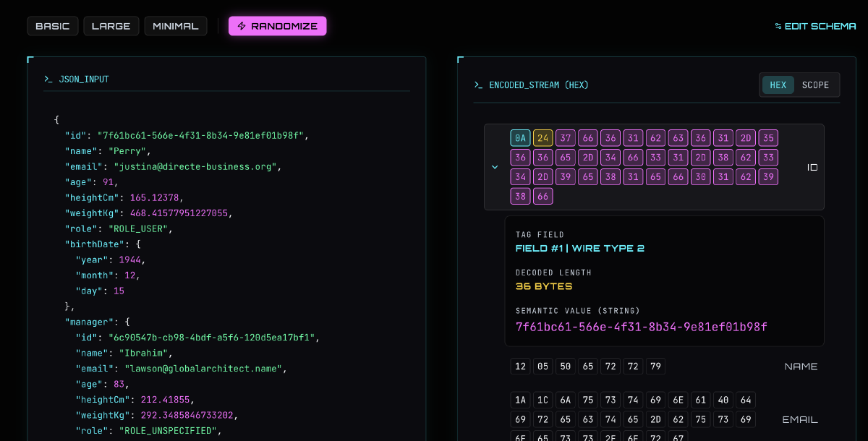Select the 64 byte in EMAIL row
Image resolution: width=868 pixels, height=441 pixels.
click(x=746, y=400)
